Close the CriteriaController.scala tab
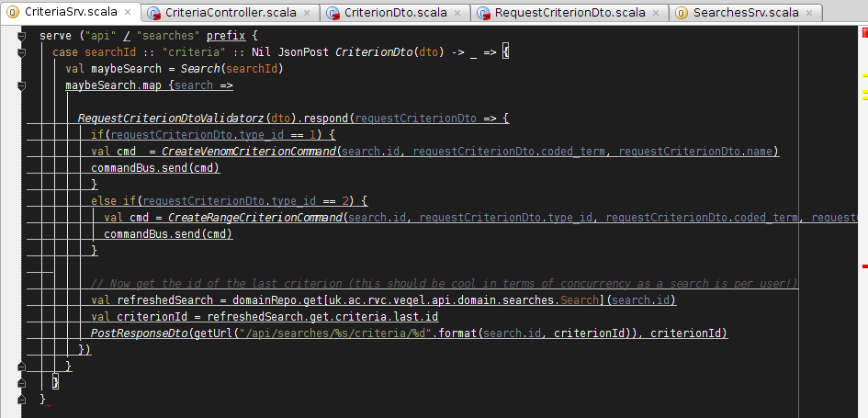Screen dimensions: 868x418 (305, 13)
